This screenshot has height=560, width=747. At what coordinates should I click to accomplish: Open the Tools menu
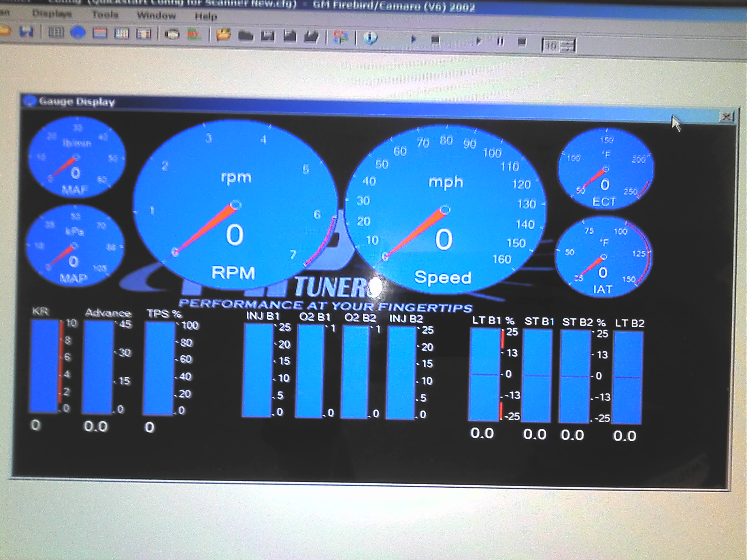(x=105, y=15)
